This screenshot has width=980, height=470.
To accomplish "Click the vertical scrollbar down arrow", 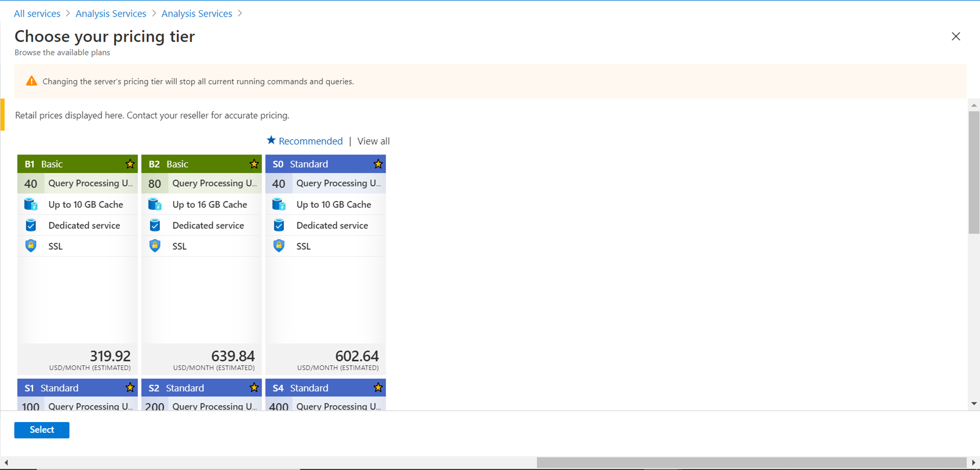I will (x=974, y=404).
